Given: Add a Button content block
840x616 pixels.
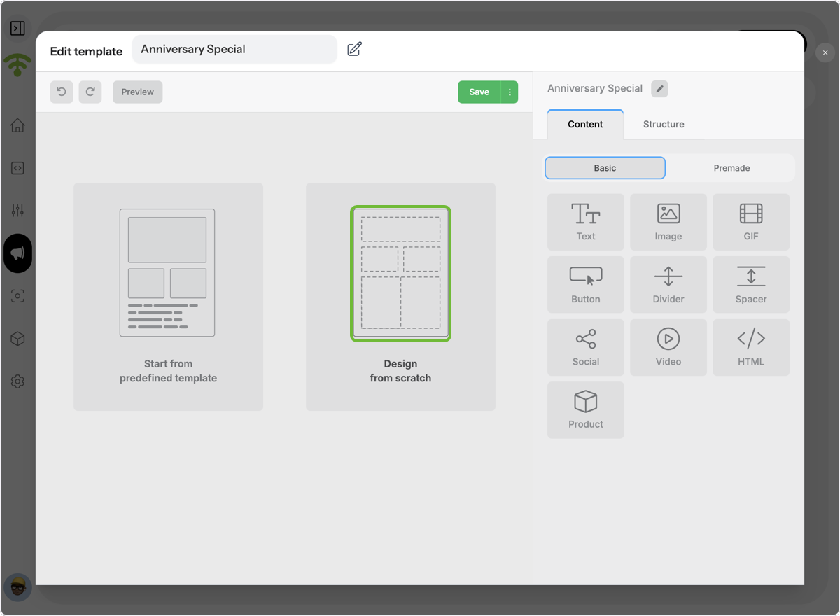Looking at the screenshot, I should click(586, 284).
